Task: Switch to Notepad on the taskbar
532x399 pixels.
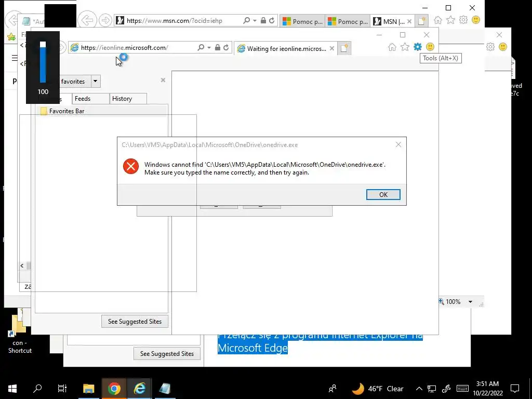Action: [x=165, y=389]
